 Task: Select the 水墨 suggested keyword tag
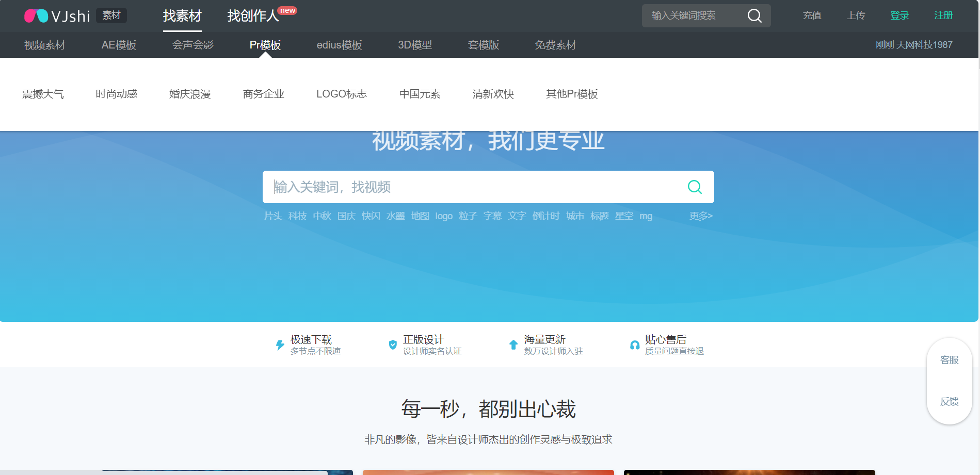pos(395,216)
